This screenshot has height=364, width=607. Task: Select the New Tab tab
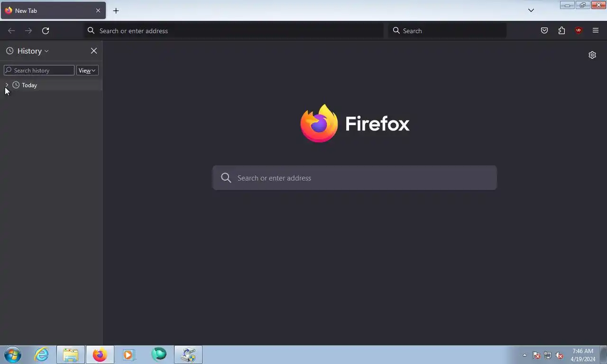click(x=53, y=10)
